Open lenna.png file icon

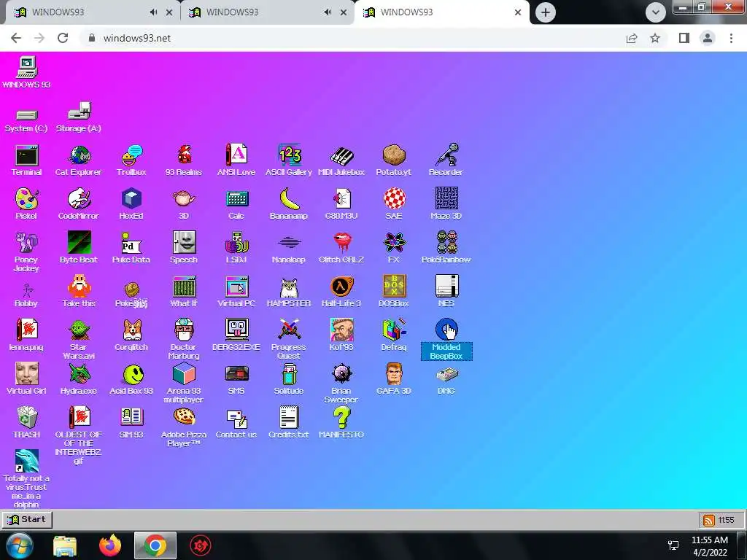[x=27, y=330]
